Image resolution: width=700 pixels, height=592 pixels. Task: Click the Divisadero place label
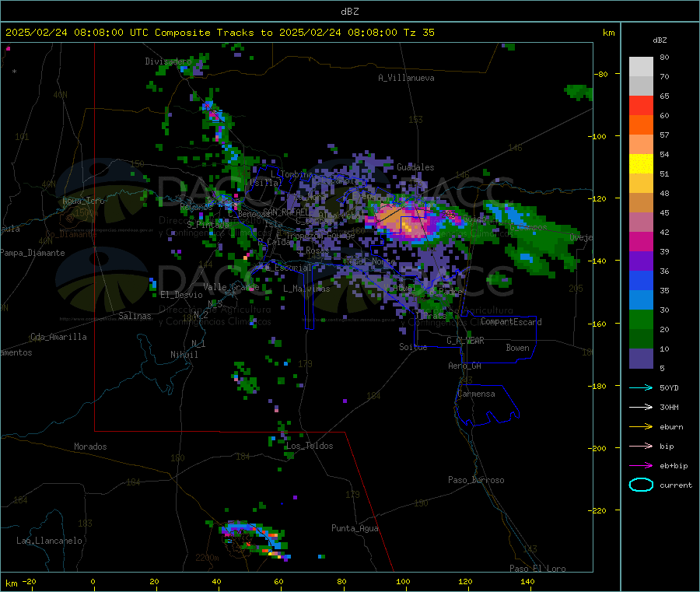tap(168, 61)
